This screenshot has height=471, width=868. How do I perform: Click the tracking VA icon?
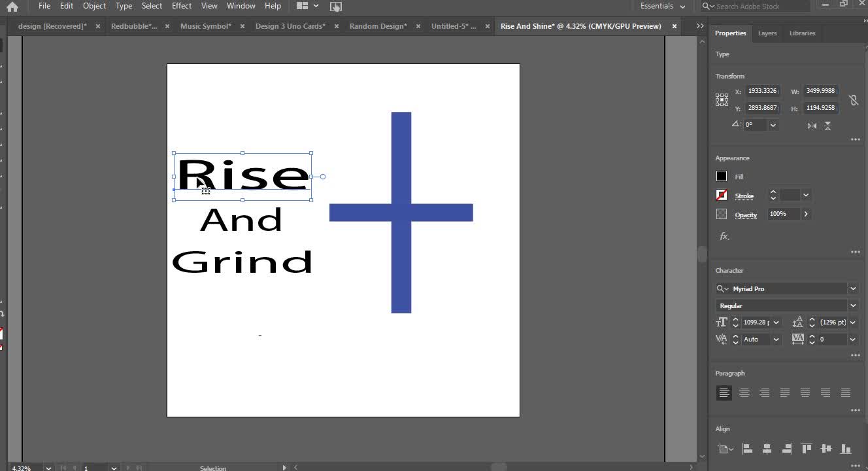click(797, 339)
